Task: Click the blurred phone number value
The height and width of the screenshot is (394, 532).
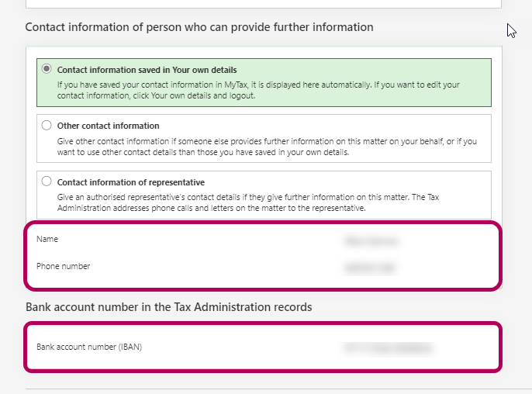Action: point(369,268)
